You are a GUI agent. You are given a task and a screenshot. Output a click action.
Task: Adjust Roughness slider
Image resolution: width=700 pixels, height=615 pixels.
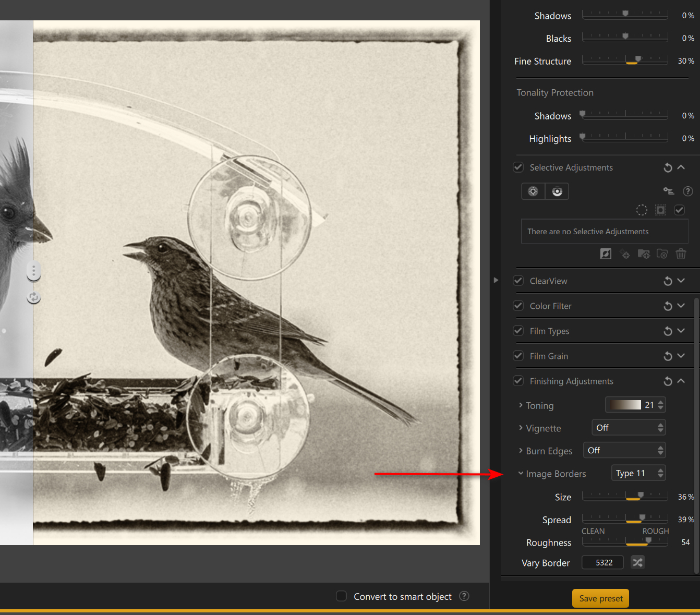coord(625,542)
